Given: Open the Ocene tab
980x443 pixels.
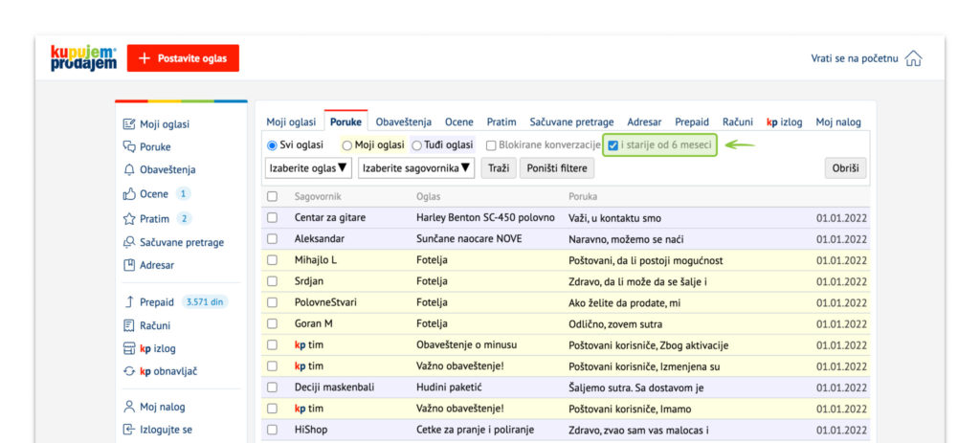Looking at the screenshot, I should [459, 122].
